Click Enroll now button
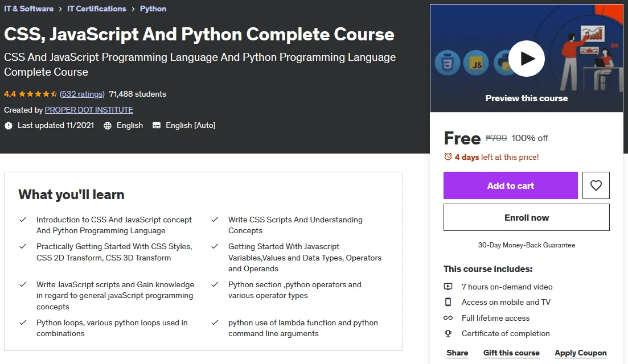 click(x=526, y=217)
